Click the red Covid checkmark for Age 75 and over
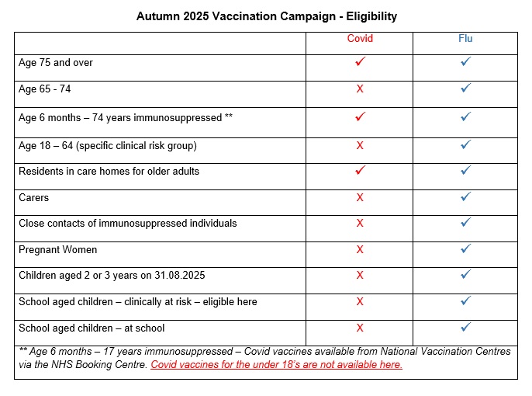The image size is (532, 396). 360,62
